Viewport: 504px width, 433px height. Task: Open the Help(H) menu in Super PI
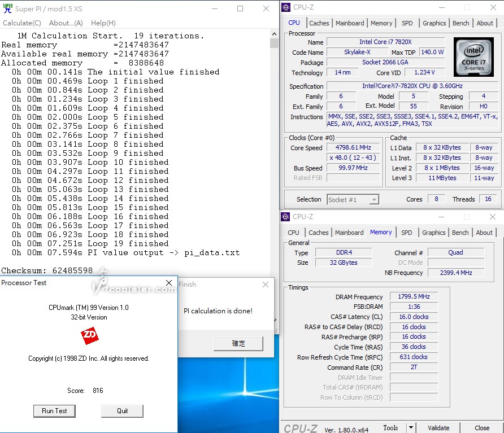click(x=103, y=23)
